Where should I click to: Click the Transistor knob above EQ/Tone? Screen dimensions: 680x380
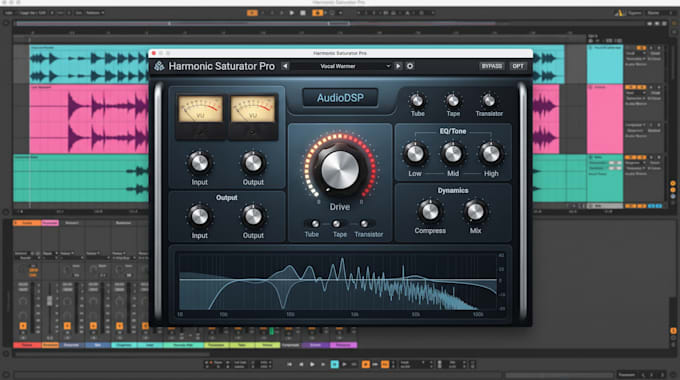pos(489,101)
